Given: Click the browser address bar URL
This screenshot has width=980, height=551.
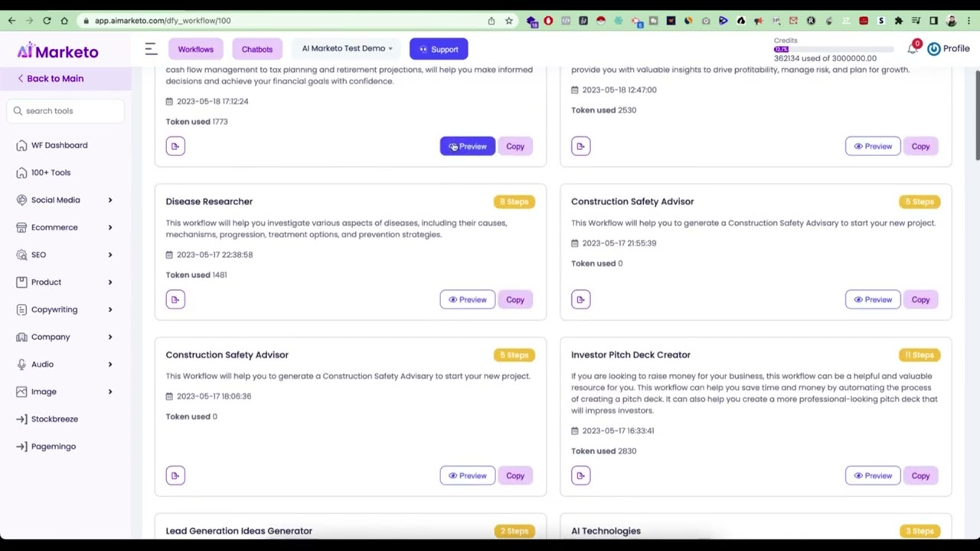Looking at the screenshot, I should coord(162,21).
